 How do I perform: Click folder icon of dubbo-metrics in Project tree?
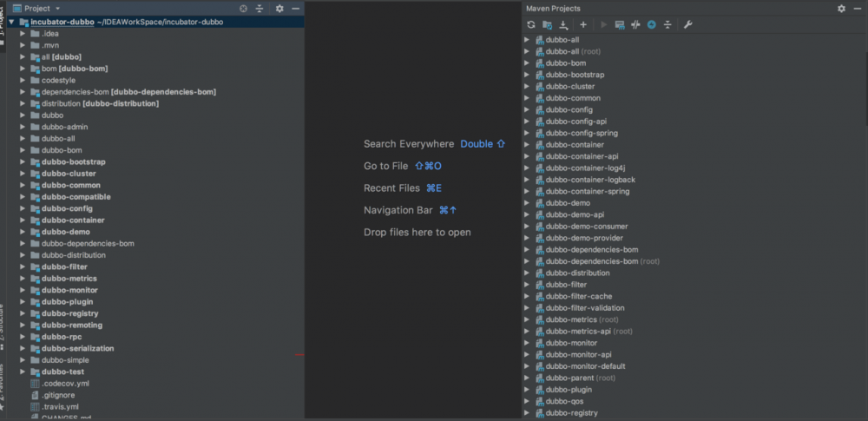point(35,279)
